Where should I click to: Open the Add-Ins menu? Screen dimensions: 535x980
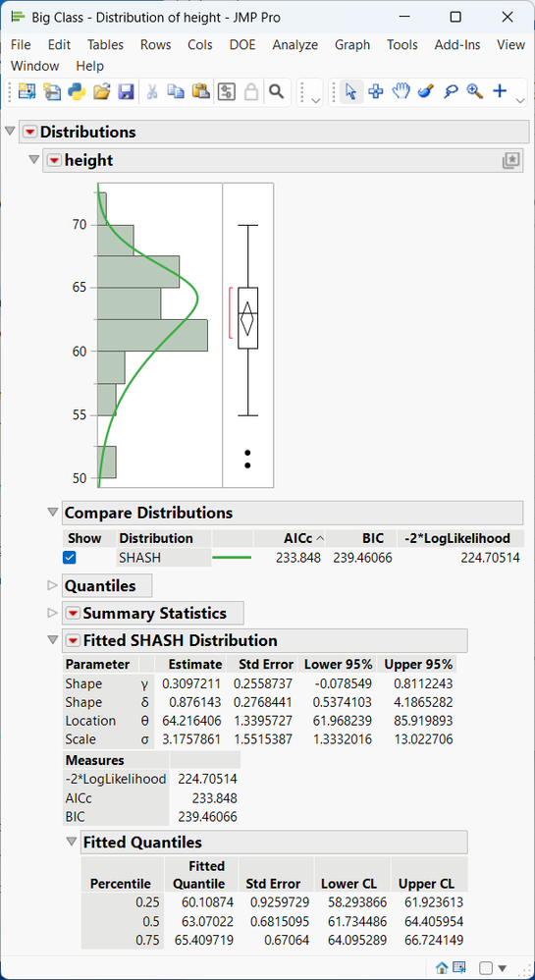457,45
